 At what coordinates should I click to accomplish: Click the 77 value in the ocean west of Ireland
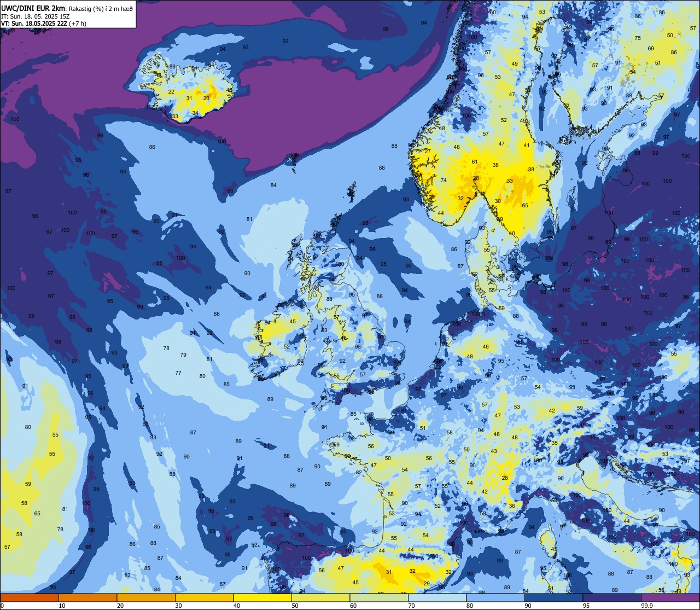(178, 373)
